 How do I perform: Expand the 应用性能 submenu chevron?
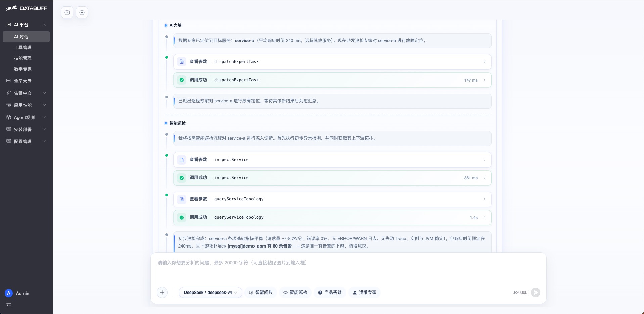(44, 105)
